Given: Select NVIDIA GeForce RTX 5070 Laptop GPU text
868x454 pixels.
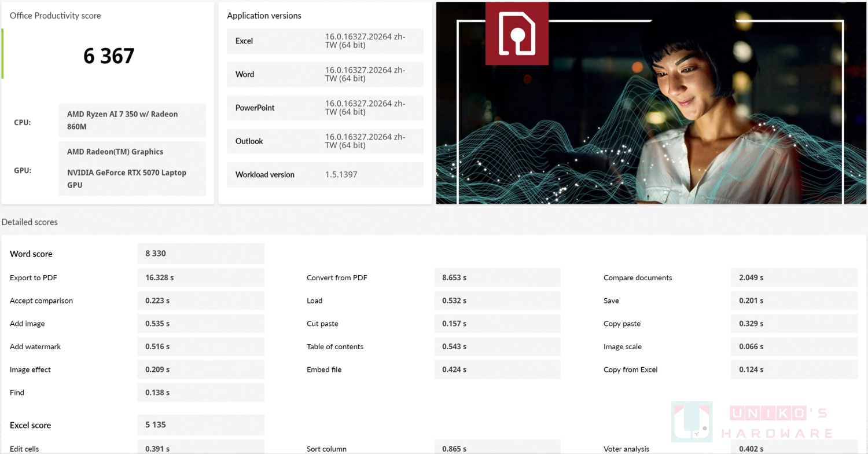Looking at the screenshot, I should tap(127, 179).
